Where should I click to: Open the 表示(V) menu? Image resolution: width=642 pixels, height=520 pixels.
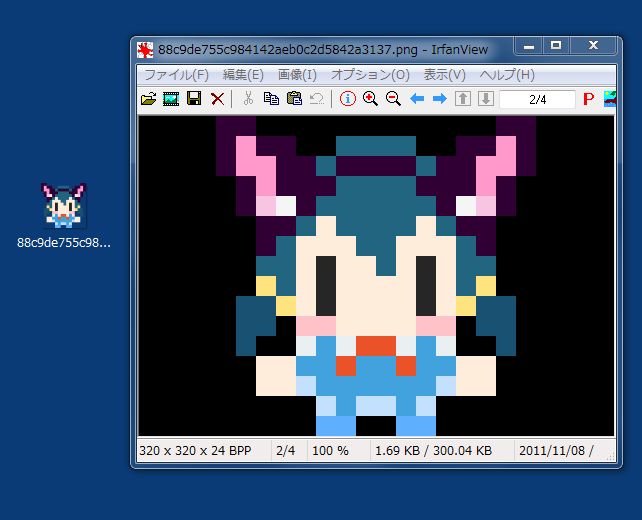[445, 75]
